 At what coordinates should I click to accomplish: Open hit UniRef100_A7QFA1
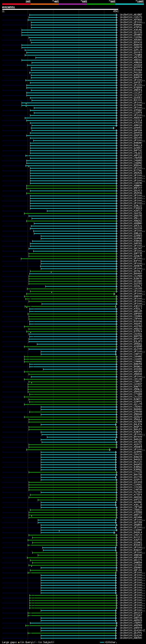tap(131, 27)
